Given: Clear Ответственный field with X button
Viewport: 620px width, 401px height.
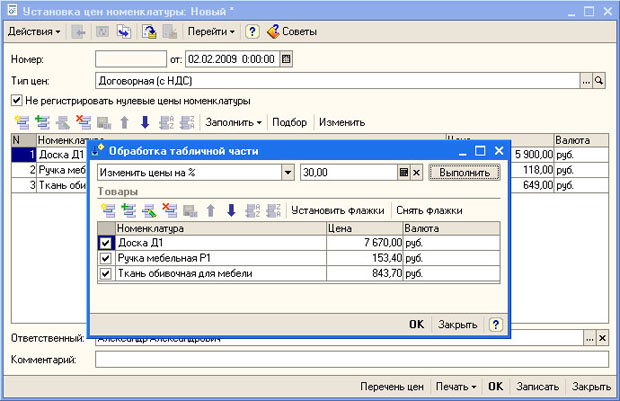Looking at the screenshot, I should (602, 339).
